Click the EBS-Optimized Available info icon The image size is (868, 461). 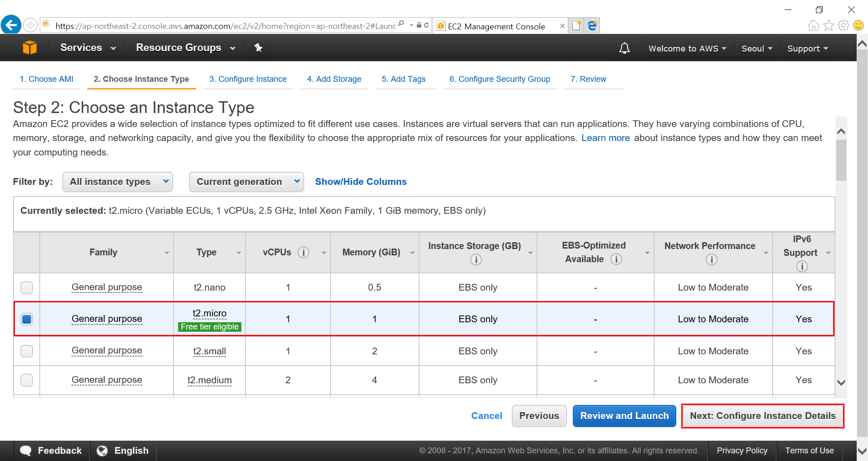(616, 259)
